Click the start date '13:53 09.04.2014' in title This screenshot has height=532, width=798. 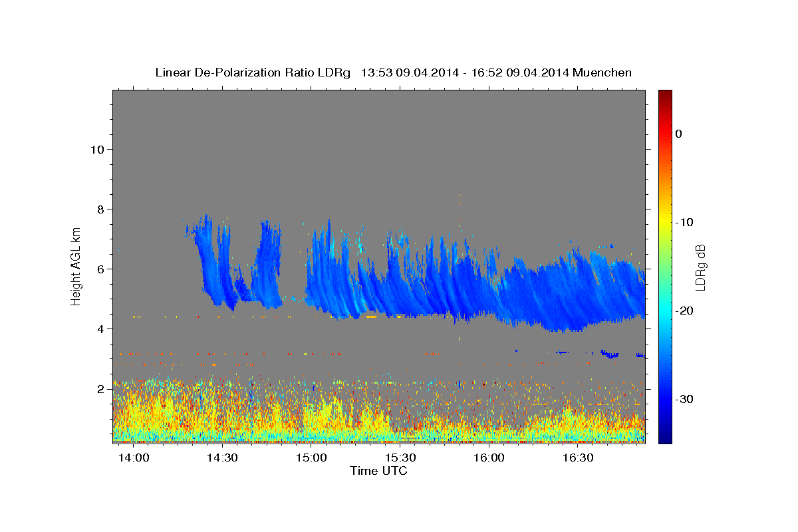click(410, 72)
